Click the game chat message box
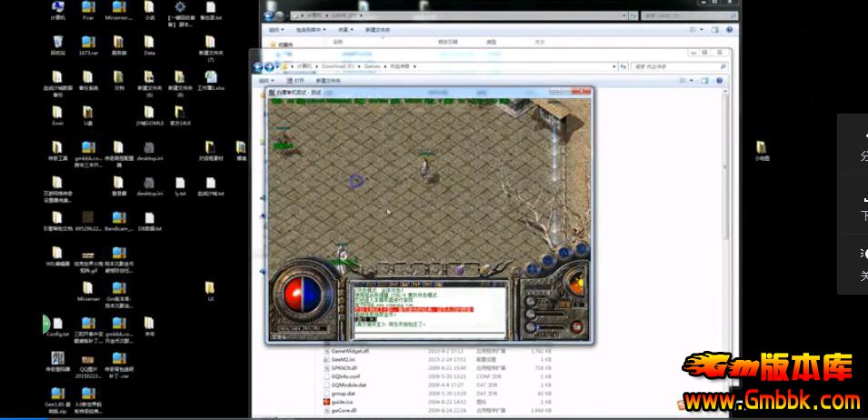Viewport: 868px width, 420px height. coord(427,309)
